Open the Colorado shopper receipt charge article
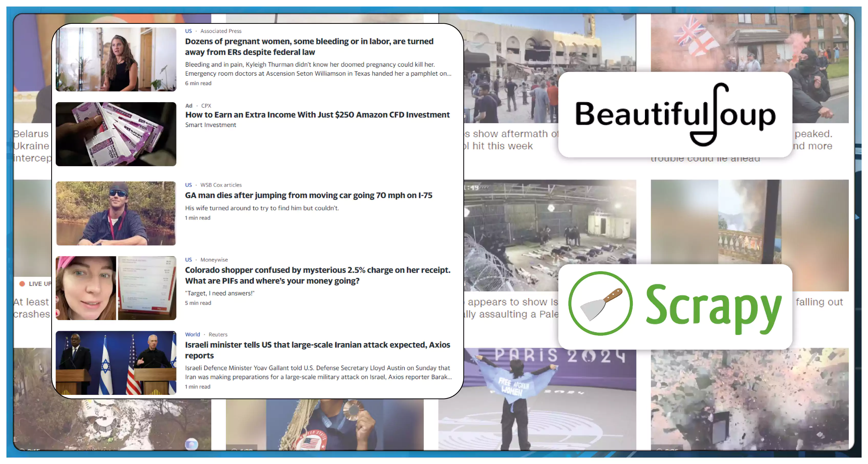This screenshot has height=464, width=868. [317, 275]
